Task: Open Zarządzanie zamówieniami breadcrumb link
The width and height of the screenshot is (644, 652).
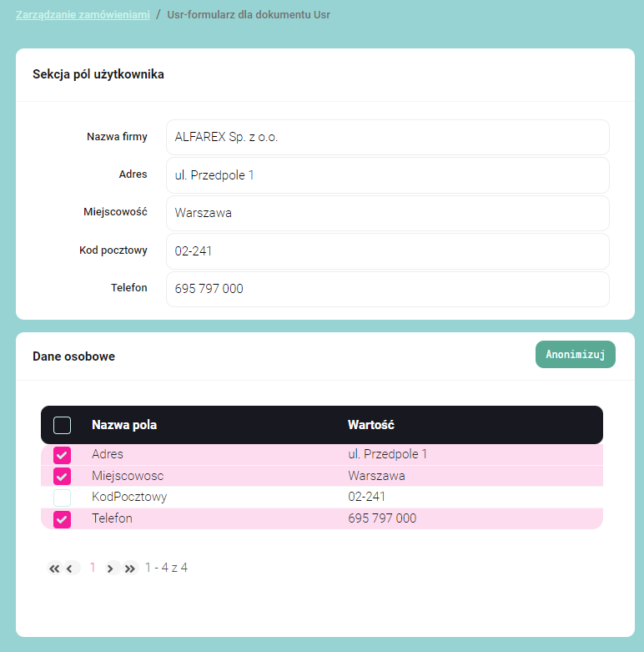Action: [x=83, y=15]
